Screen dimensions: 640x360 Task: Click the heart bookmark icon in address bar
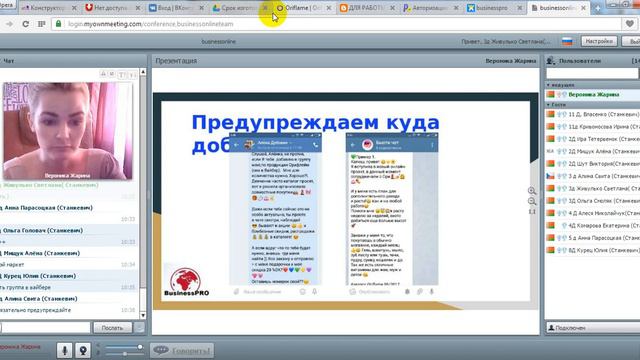(630, 24)
